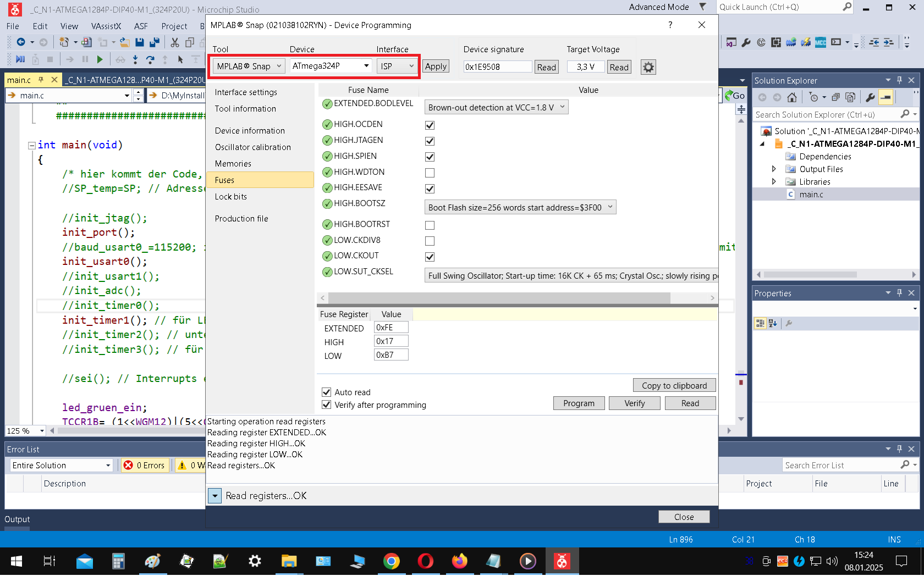Click the Preview Selected Items icon
The height and width of the screenshot is (576, 924).
886,97
